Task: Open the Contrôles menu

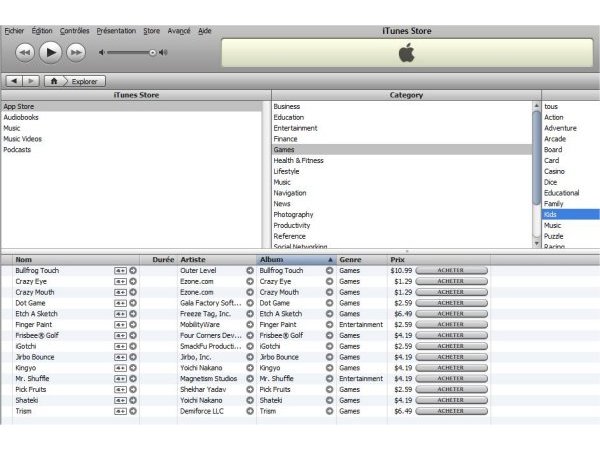Action: point(75,31)
